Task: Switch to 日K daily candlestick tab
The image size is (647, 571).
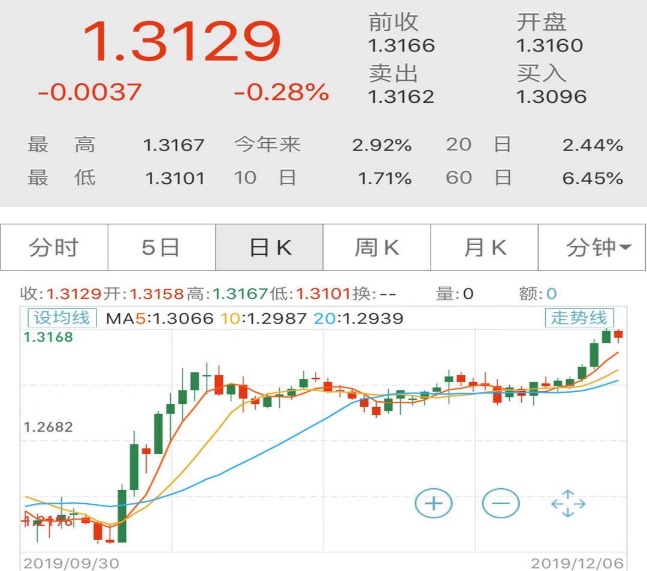Action: point(269,248)
